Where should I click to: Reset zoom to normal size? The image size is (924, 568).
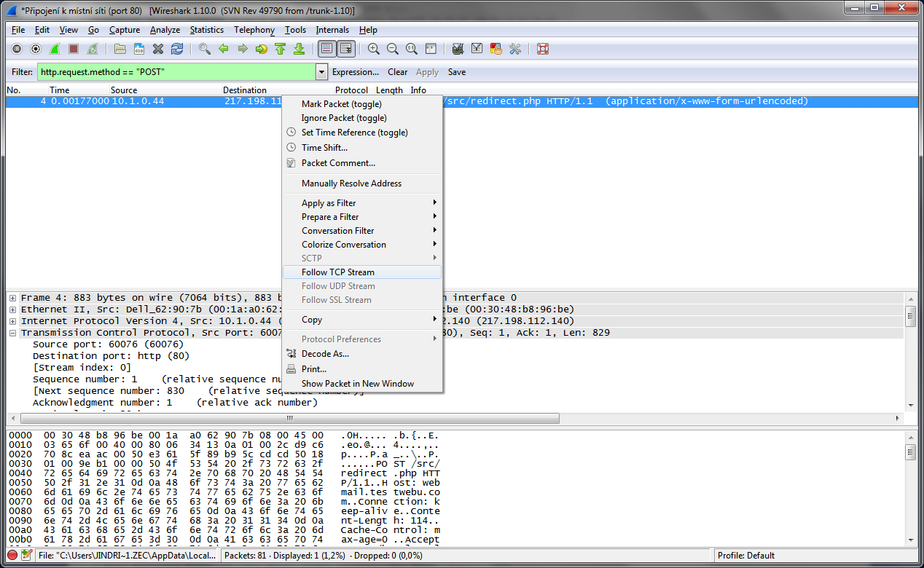coord(412,49)
